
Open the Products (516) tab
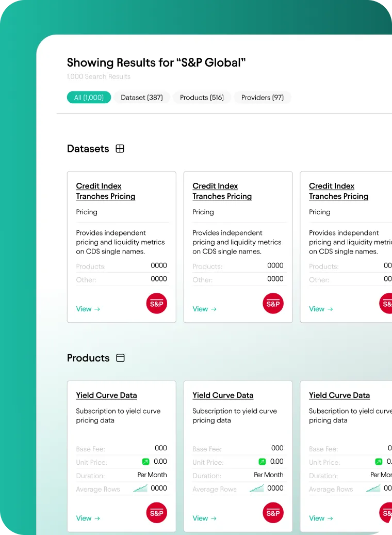[202, 97]
